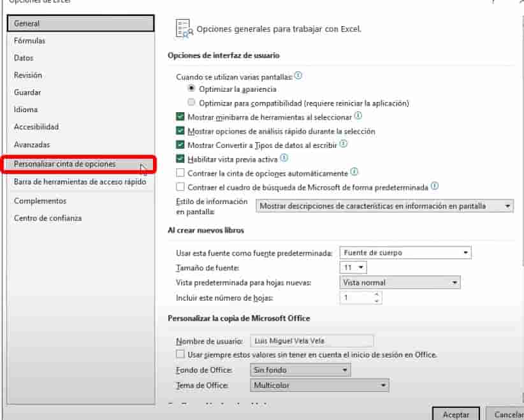Enable 'Contraer la cinta de opciones automáticamente'
The image size is (524, 420).
[180, 173]
